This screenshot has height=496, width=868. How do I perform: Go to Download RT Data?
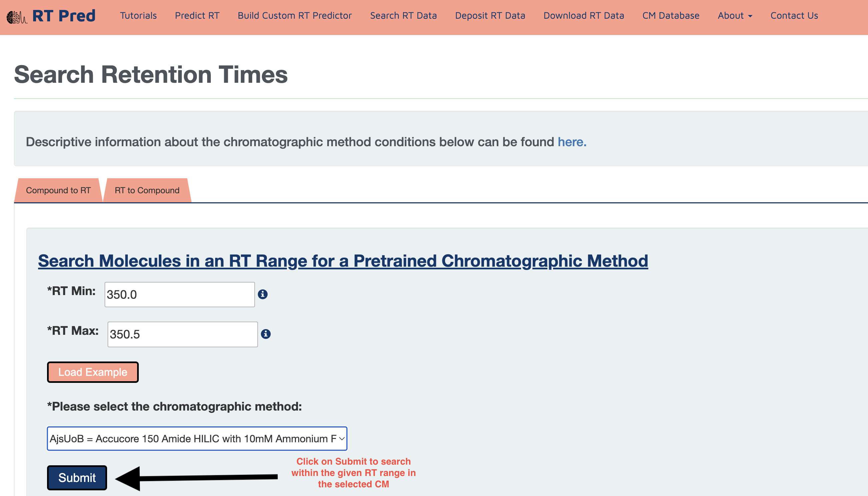[x=583, y=16]
